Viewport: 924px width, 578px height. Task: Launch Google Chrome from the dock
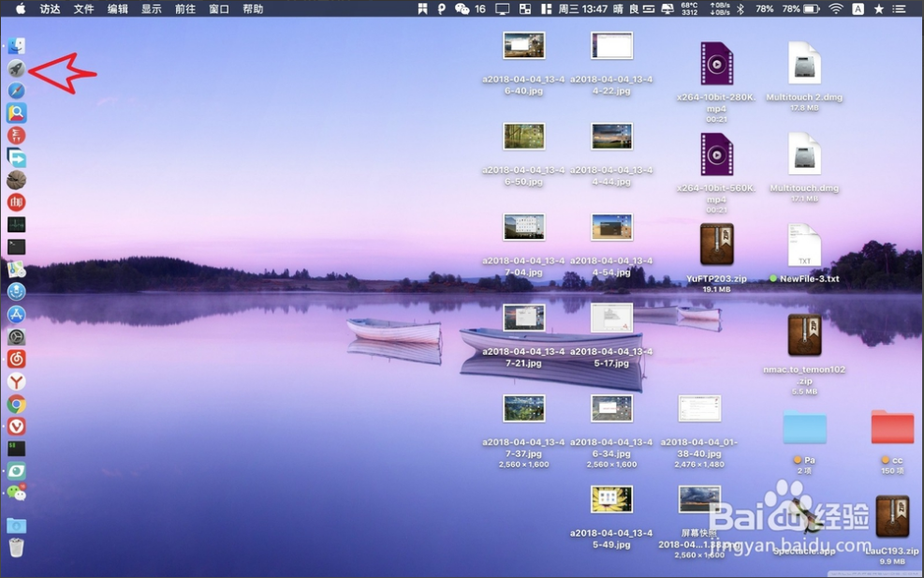16,405
